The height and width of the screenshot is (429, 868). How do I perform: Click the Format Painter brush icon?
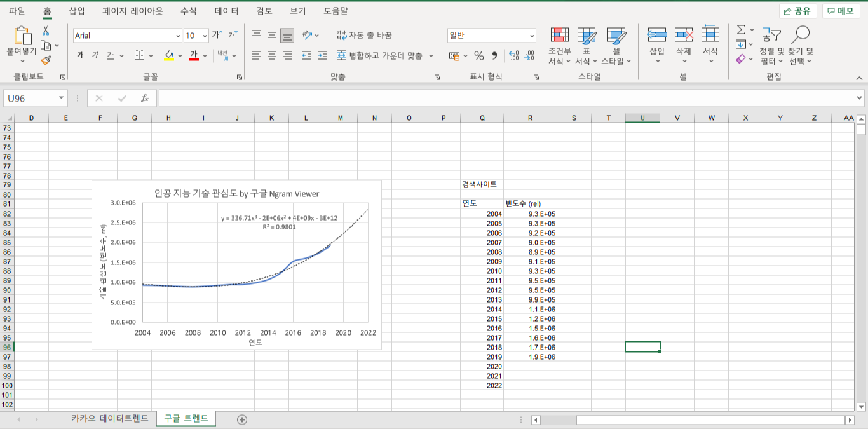(46, 60)
